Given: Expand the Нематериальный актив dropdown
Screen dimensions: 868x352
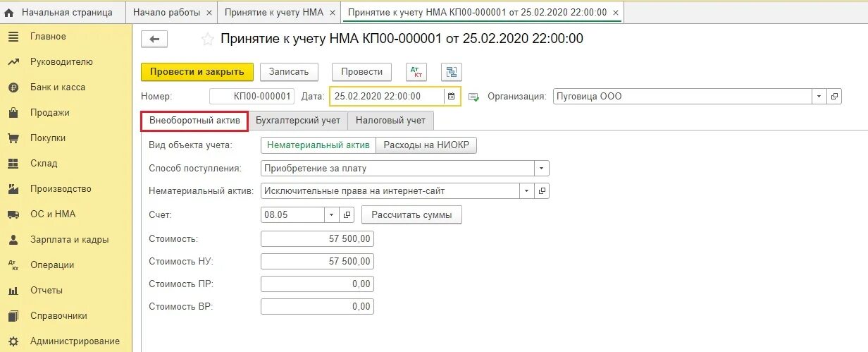Looking at the screenshot, I should pyautogui.click(x=527, y=190).
